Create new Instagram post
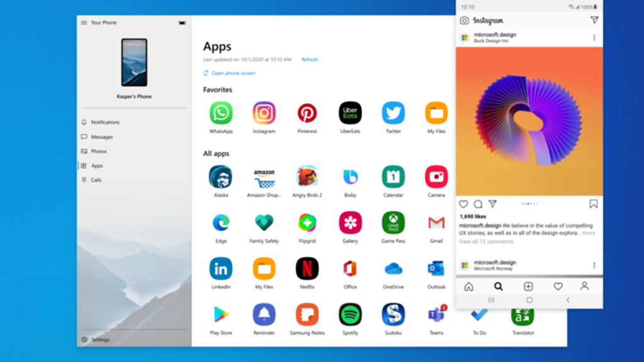644x362 pixels. point(528,287)
